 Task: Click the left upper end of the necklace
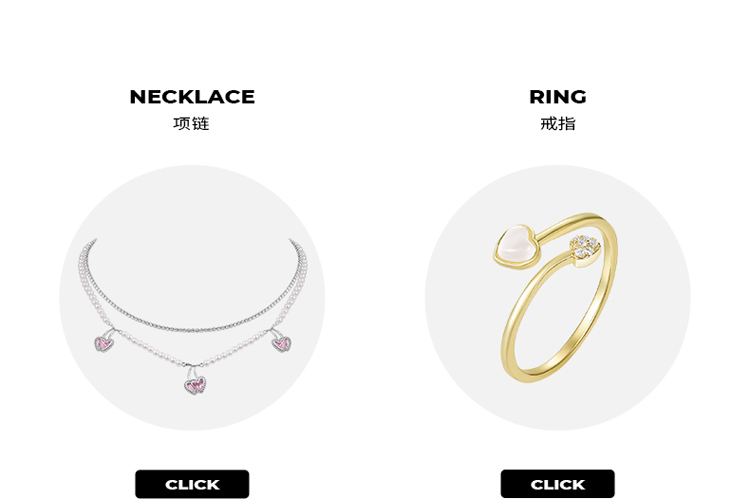(90, 244)
